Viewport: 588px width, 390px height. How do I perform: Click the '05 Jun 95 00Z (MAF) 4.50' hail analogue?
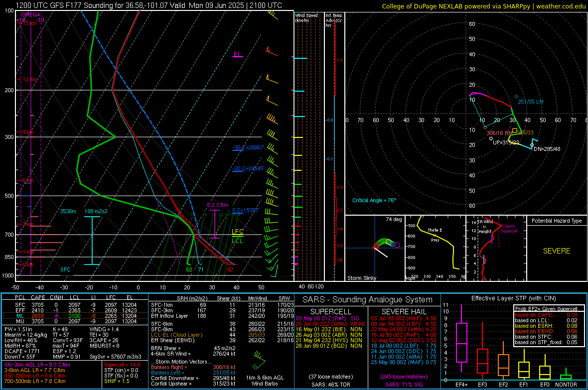point(404,318)
